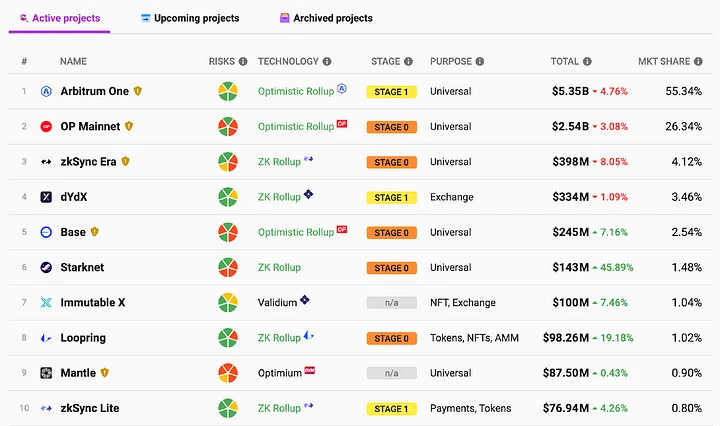The image size is (720, 426).
Task: Click the Stage 0 badge for Starknet
Action: [x=391, y=267]
